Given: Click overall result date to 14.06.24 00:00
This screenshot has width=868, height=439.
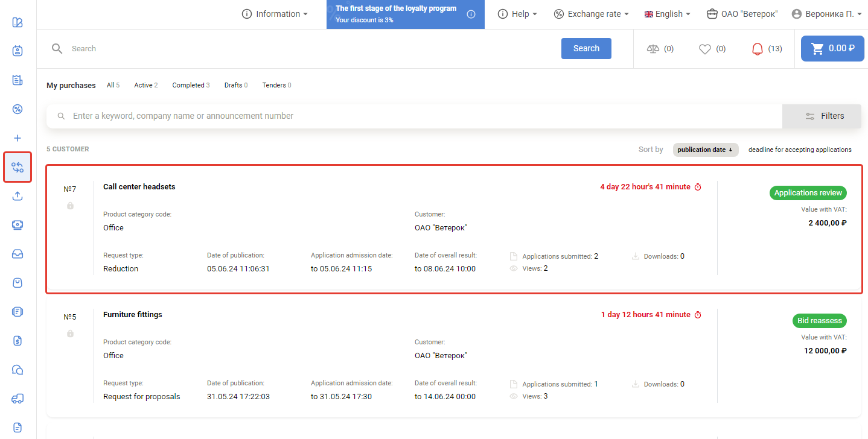Looking at the screenshot, I should pos(445,397).
